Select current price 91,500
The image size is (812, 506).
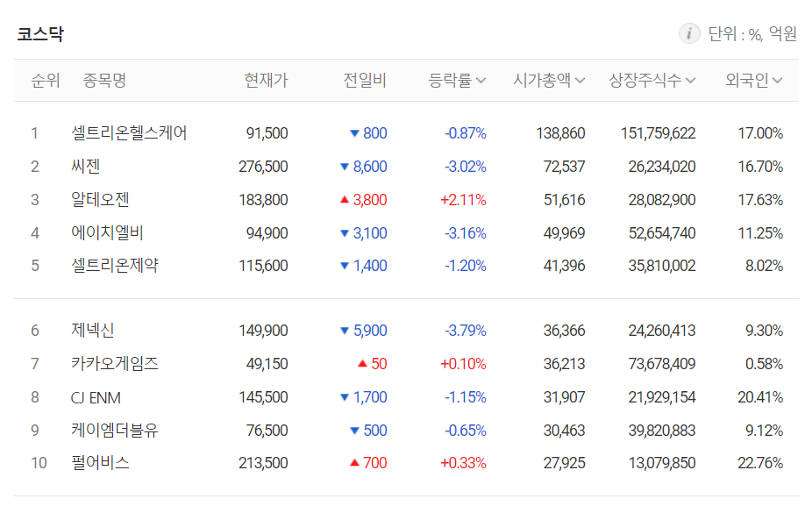[x=267, y=133]
